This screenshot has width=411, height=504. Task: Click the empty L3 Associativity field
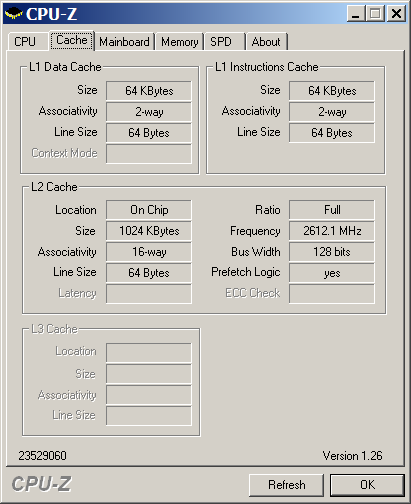click(x=149, y=395)
